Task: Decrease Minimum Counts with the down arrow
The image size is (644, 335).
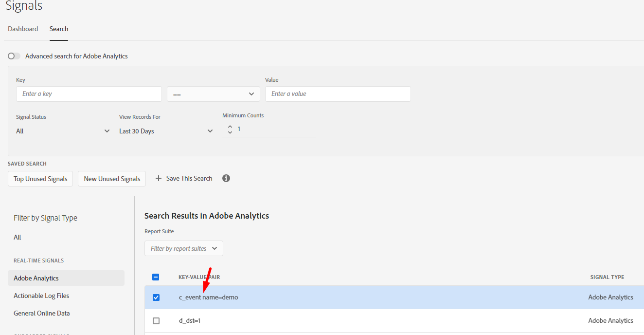Action: pos(230,132)
